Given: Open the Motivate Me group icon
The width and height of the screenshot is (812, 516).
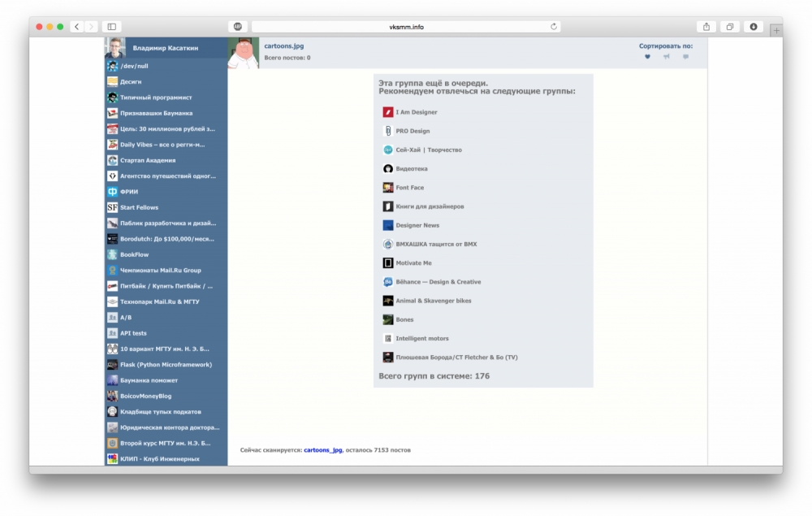Looking at the screenshot, I should 388,262.
